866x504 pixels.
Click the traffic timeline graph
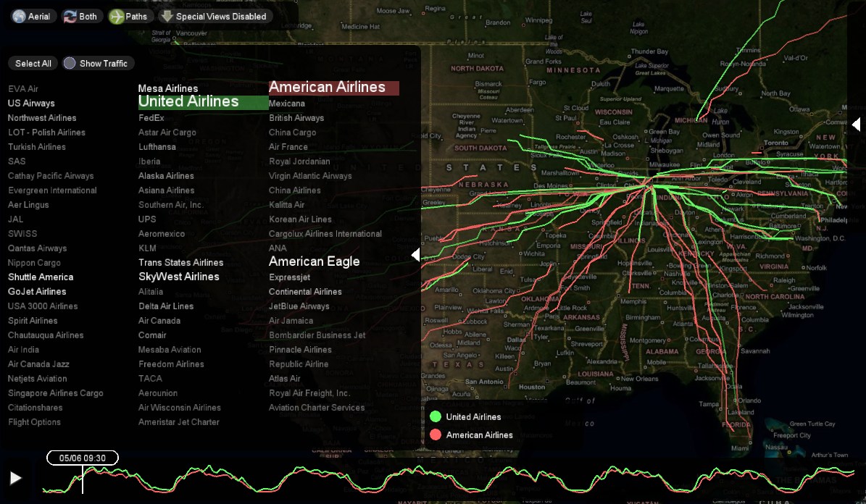click(x=448, y=479)
